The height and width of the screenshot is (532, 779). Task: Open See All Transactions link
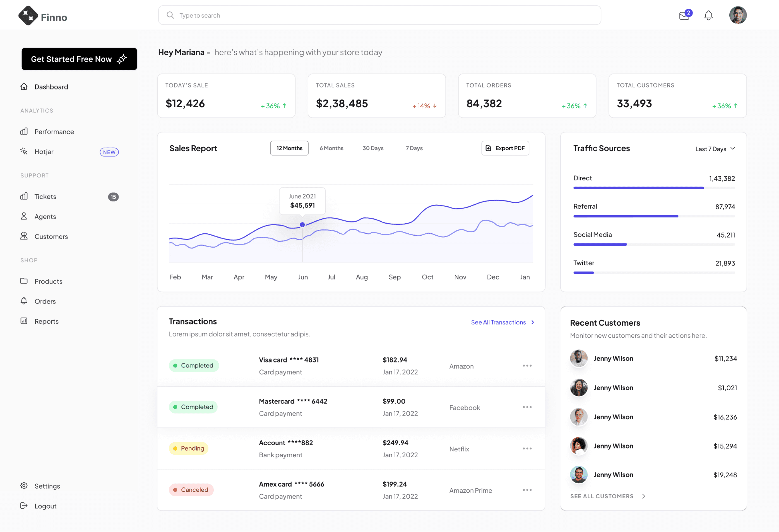[502, 322]
